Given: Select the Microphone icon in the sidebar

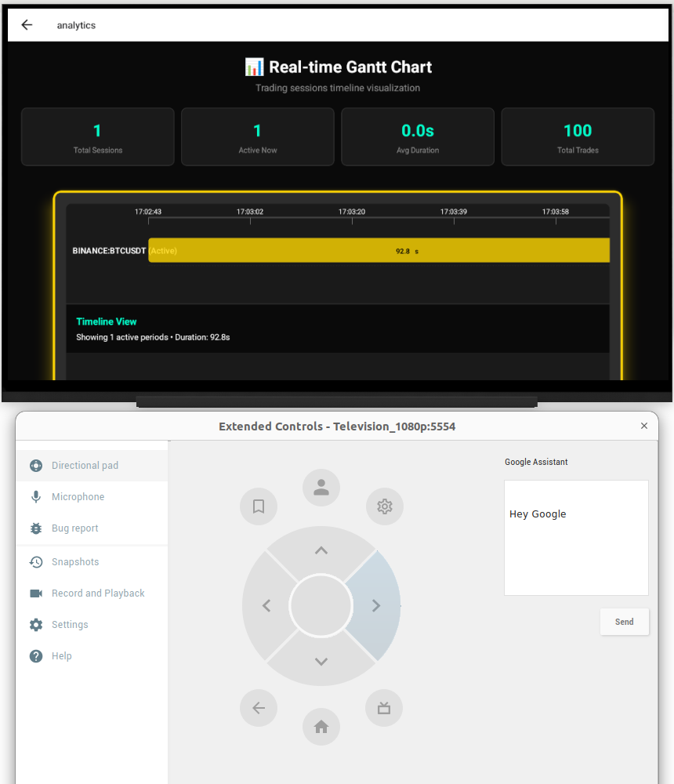Looking at the screenshot, I should (34, 496).
